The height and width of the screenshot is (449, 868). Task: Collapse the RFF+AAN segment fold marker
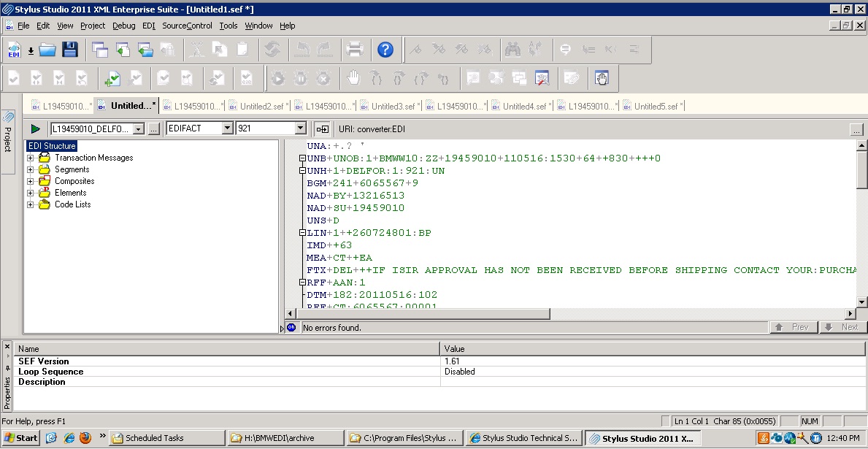(302, 283)
